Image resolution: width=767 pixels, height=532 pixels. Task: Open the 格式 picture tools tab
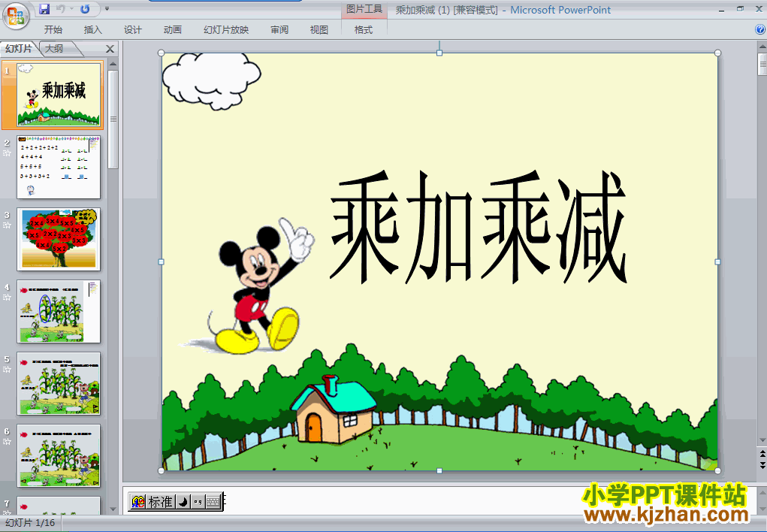point(364,30)
